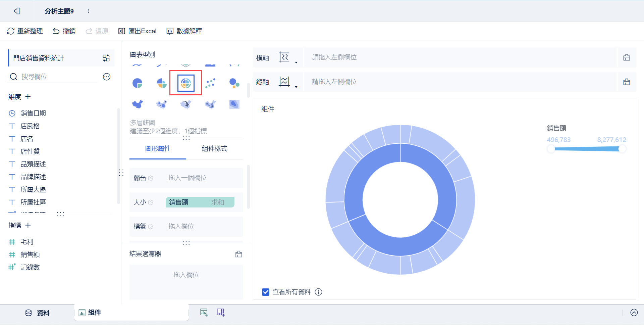Select the 所屬社區 dimension field
The image size is (644, 325).
click(x=33, y=202)
